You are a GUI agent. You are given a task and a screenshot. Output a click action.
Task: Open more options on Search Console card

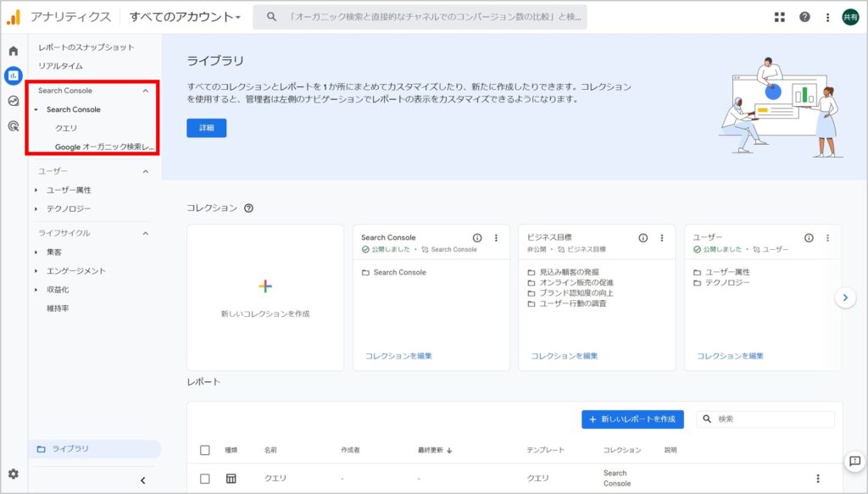click(496, 238)
